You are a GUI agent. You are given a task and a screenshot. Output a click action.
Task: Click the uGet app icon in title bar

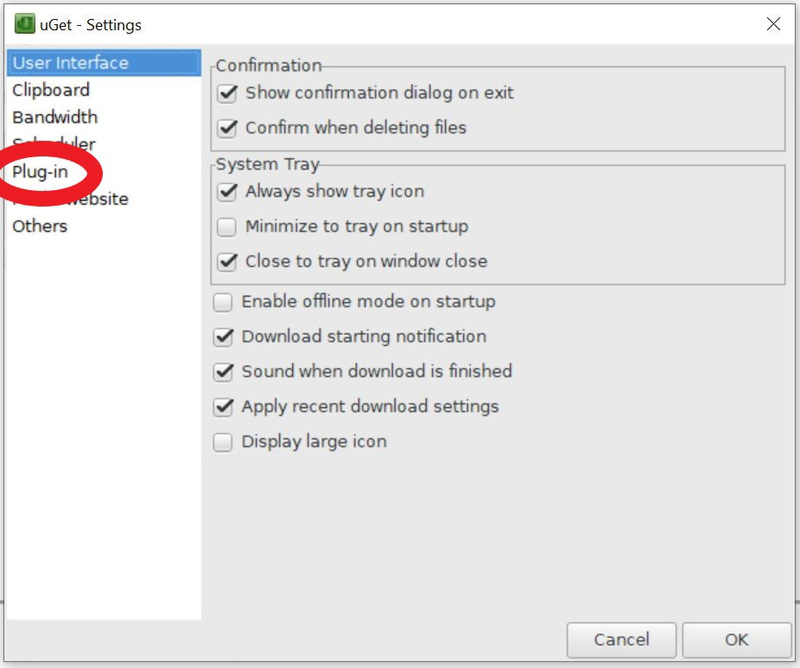click(24, 24)
